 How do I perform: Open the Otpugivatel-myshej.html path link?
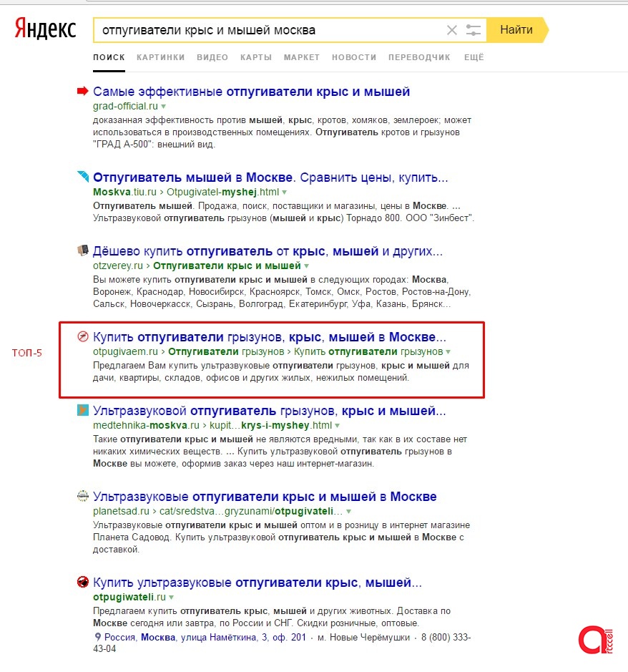(x=222, y=192)
